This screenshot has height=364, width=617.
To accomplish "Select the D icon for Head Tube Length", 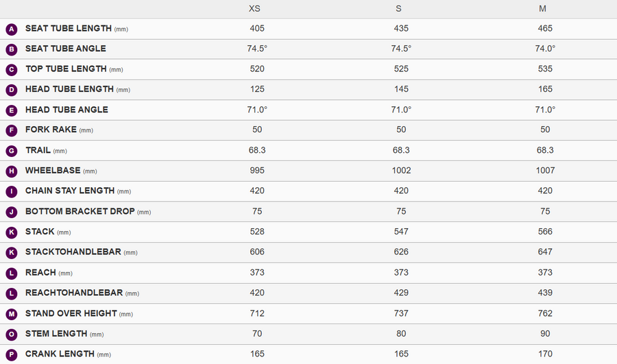I will (x=12, y=90).
